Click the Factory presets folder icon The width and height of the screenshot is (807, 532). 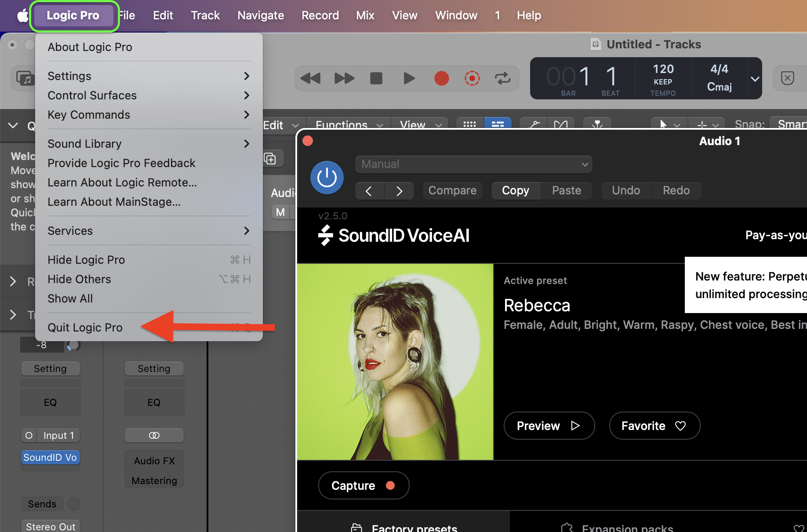[356, 528]
